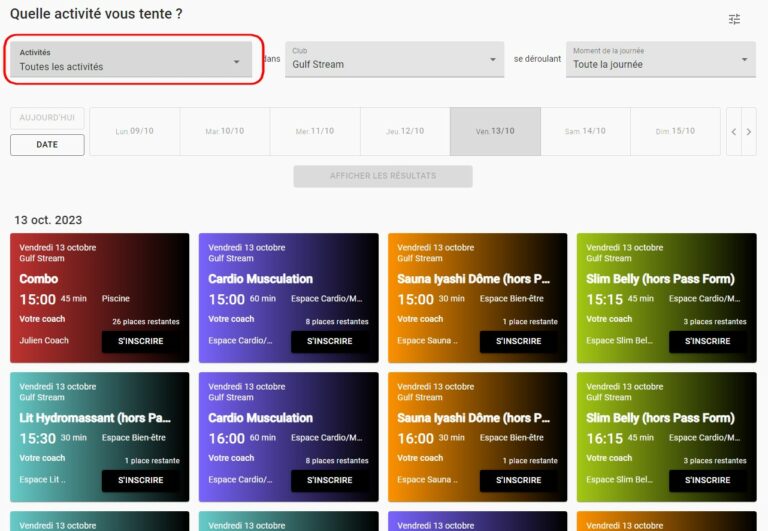The height and width of the screenshot is (531, 768).
Task: Go to next week arrow
Action: (749, 131)
